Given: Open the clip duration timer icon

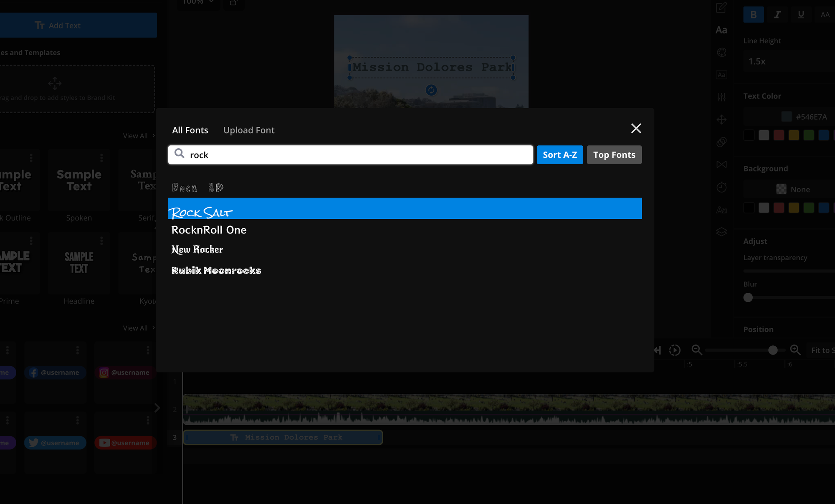Looking at the screenshot, I should point(722,187).
